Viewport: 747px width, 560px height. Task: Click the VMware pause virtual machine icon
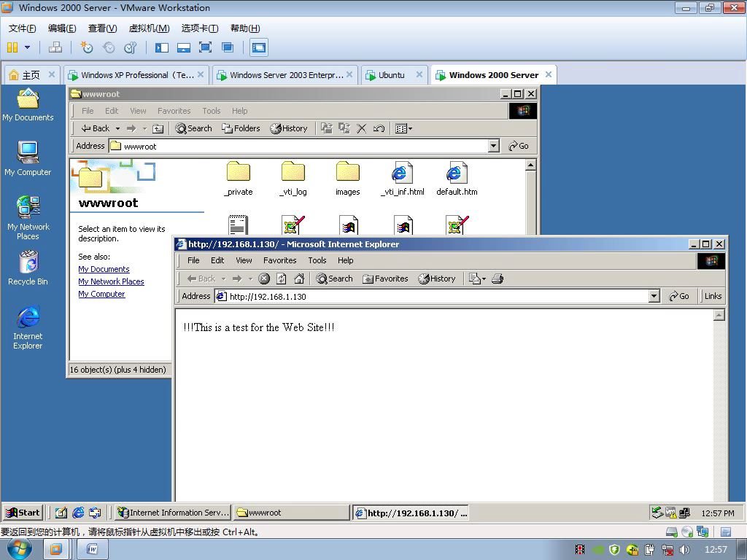(12, 47)
